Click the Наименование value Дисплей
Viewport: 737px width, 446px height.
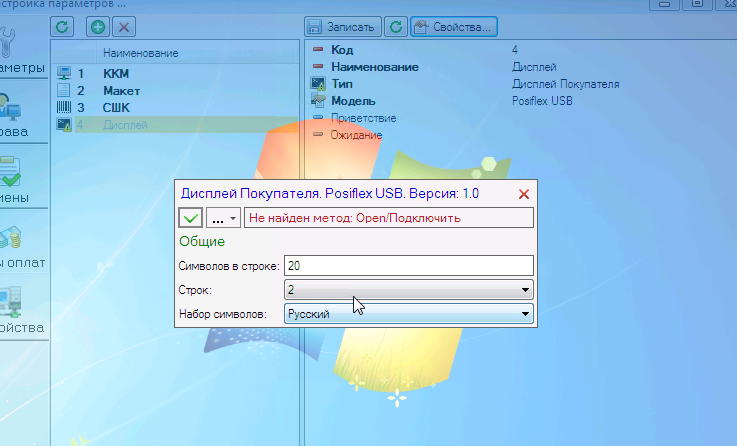coord(534,67)
